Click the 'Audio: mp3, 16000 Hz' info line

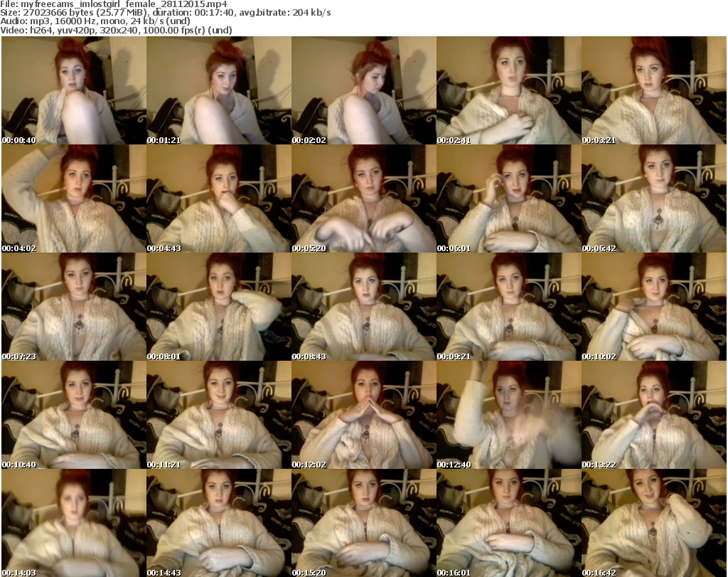95,21
